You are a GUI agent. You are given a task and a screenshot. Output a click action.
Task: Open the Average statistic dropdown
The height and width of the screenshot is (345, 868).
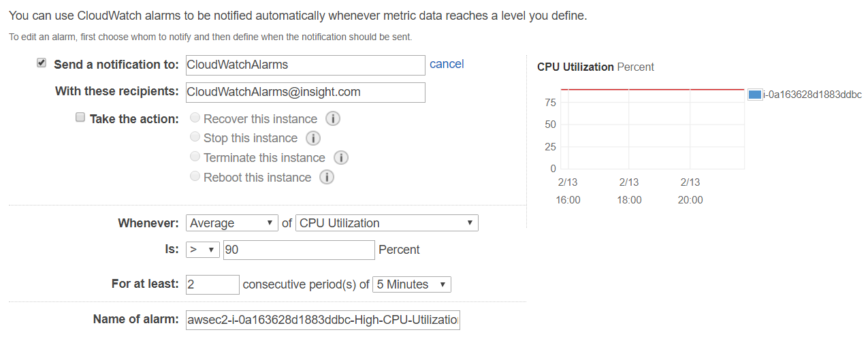(231, 223)
